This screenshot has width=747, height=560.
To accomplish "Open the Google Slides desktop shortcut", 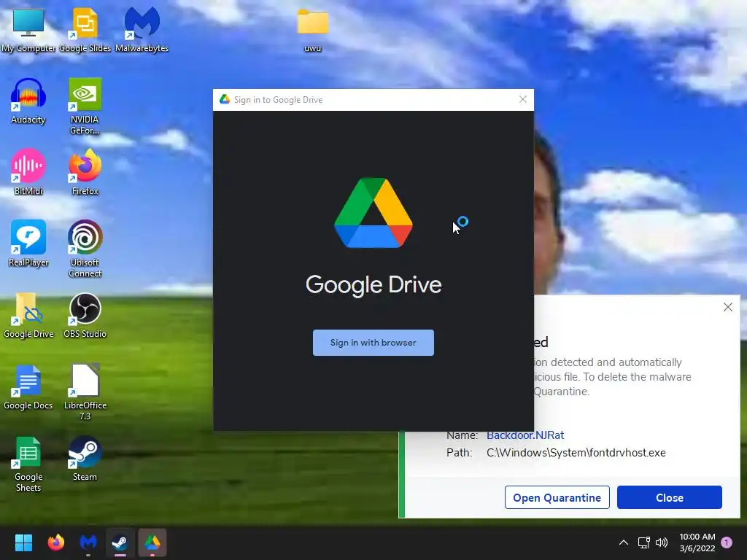I will (x=85, y=29).
